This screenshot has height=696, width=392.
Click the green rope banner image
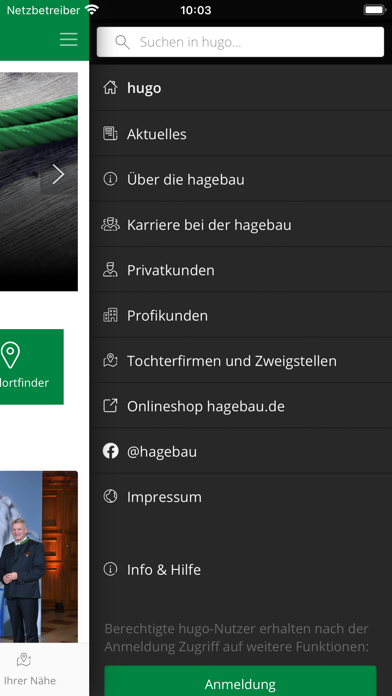point(39,182)
